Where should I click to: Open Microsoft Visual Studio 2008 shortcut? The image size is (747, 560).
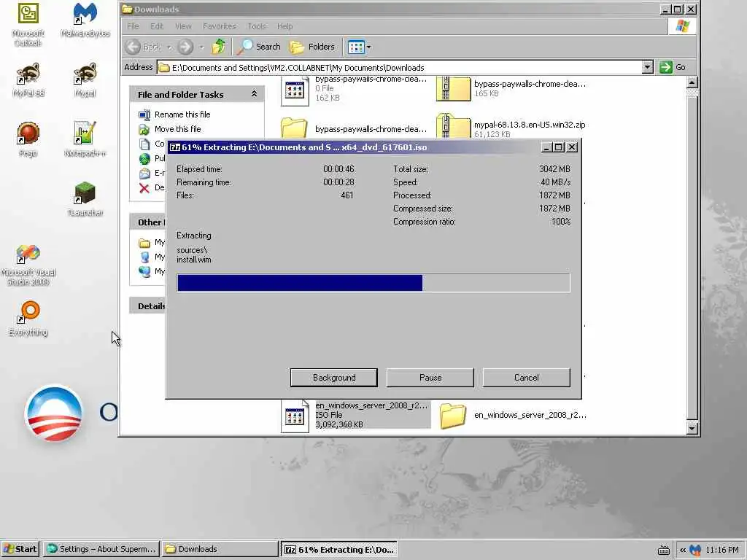pos(28,265)
